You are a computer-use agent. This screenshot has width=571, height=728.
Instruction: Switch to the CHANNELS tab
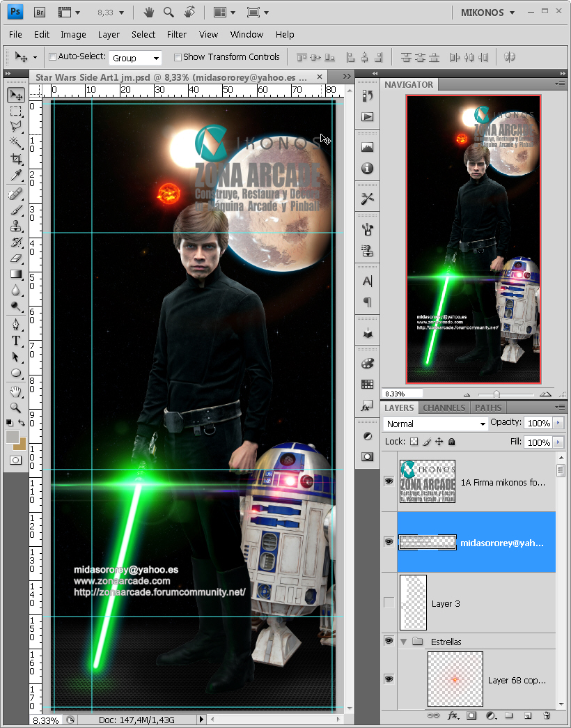coord(444,408)
